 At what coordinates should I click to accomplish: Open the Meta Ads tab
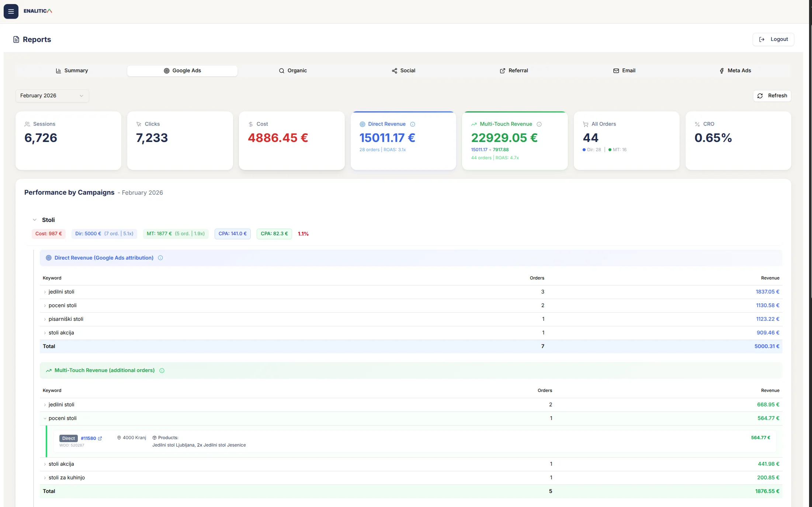735,70
